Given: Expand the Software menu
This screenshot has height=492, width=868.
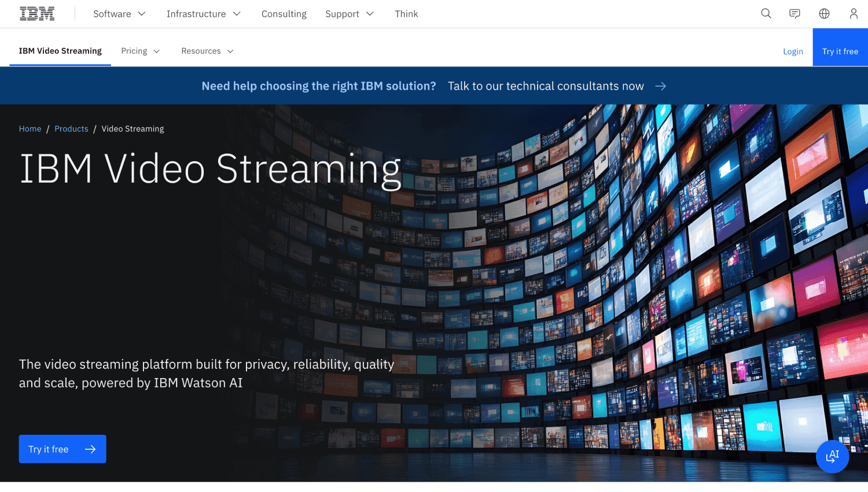Looking at the screenshot, I should 119,14.
